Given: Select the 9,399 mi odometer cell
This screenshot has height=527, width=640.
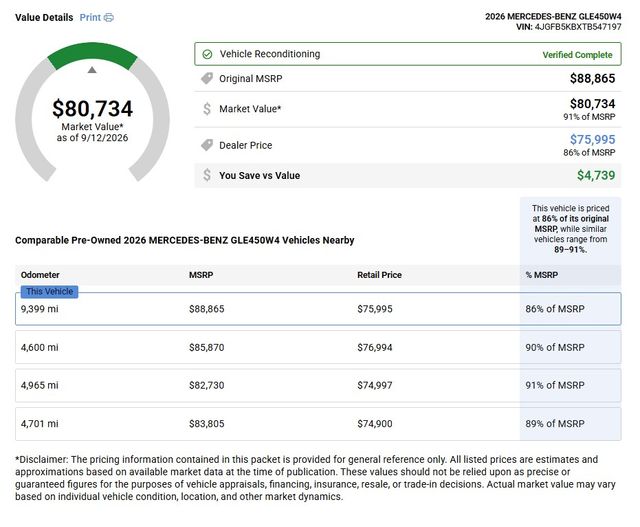Looking at the screenshot, I should point(40,309).
